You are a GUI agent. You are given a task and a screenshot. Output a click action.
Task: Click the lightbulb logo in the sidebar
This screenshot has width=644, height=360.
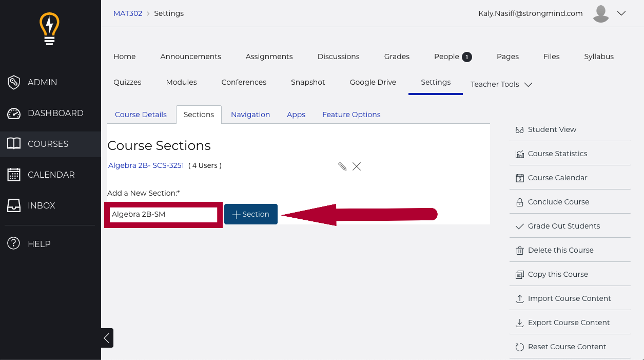pyautogui.click(x=50, y=29)
